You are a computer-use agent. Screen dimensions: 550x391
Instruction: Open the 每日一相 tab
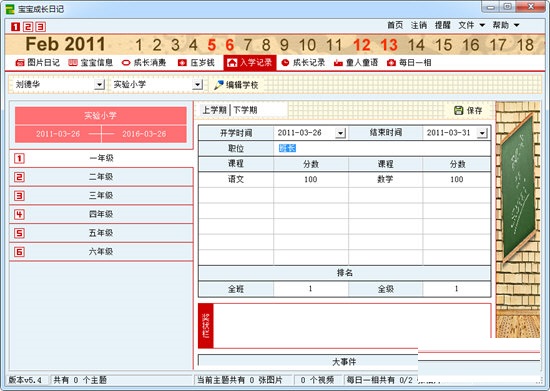point(409,63)
